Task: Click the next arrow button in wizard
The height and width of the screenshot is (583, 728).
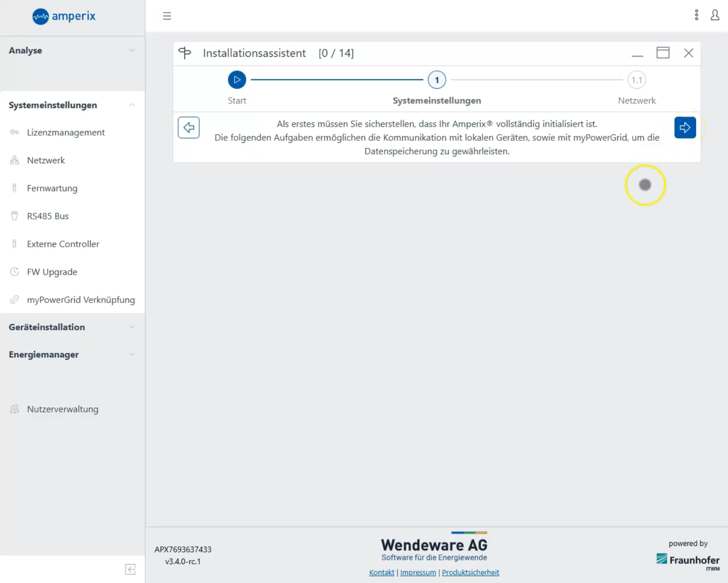Action: point(685,127)
